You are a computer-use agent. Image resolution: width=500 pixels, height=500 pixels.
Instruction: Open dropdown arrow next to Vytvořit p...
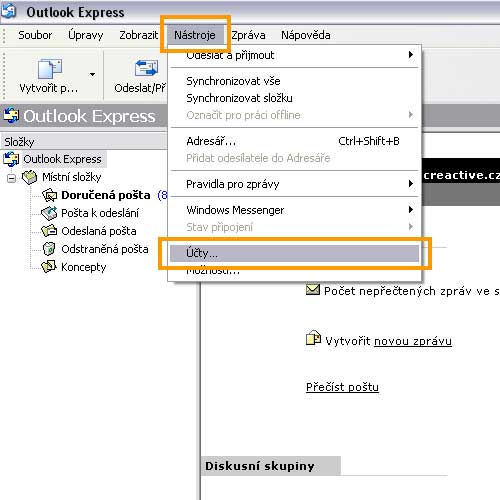point(92,74)
